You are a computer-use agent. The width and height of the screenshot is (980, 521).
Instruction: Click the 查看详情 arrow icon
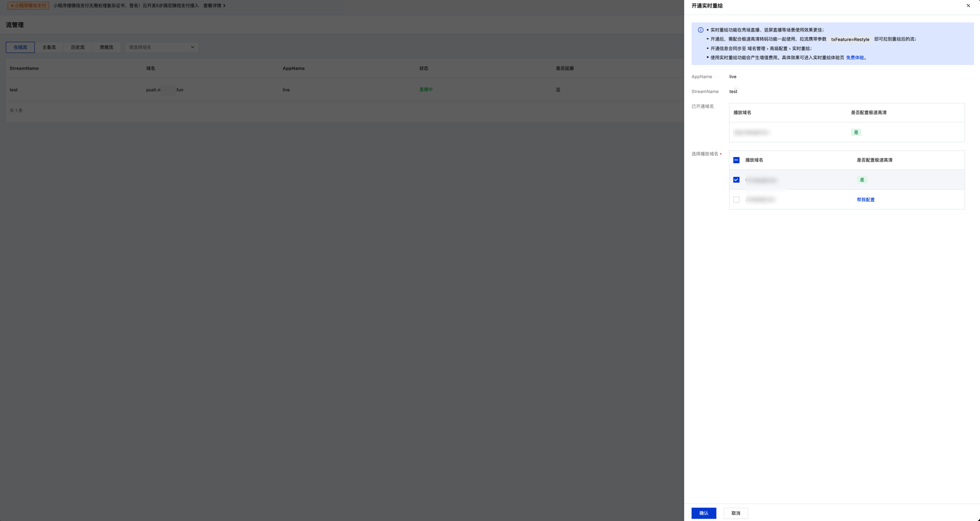coord(224,6)
